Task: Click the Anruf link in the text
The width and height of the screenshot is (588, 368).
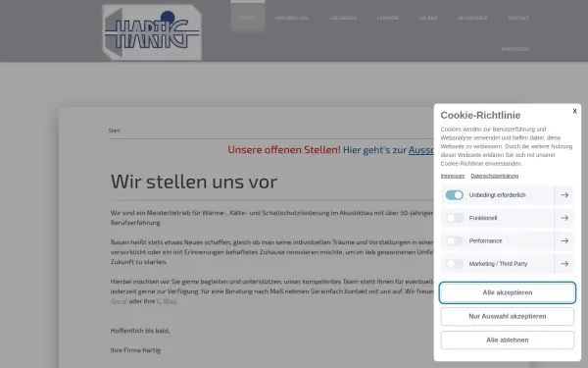Action: (119, 301)
